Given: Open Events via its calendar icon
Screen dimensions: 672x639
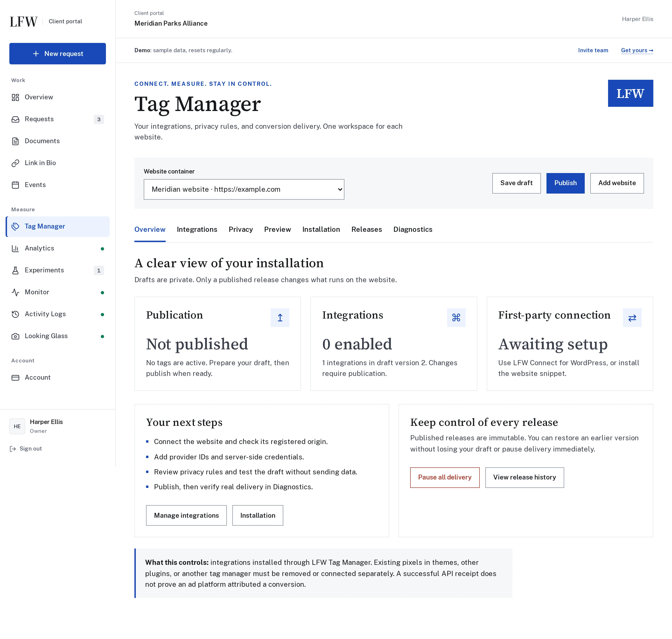Looking at the screenshot, I should pos(15,185).
